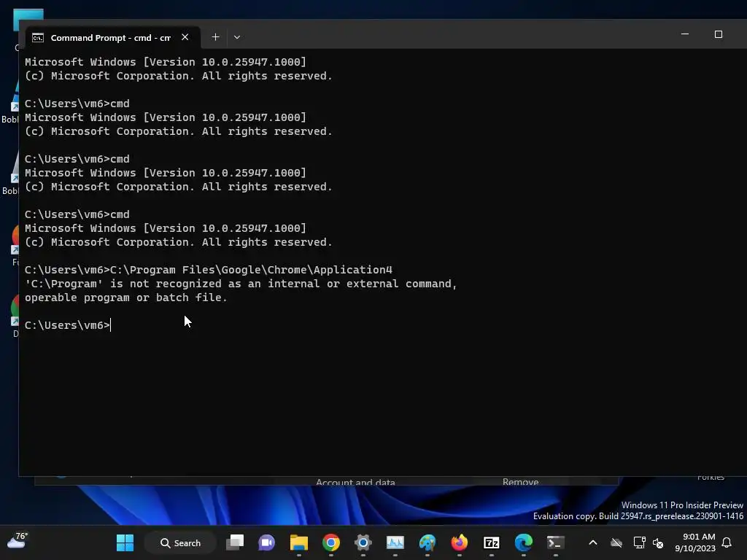Open the notifications bell icon
Screen dimensions: 747x560
tap(727, 542)
